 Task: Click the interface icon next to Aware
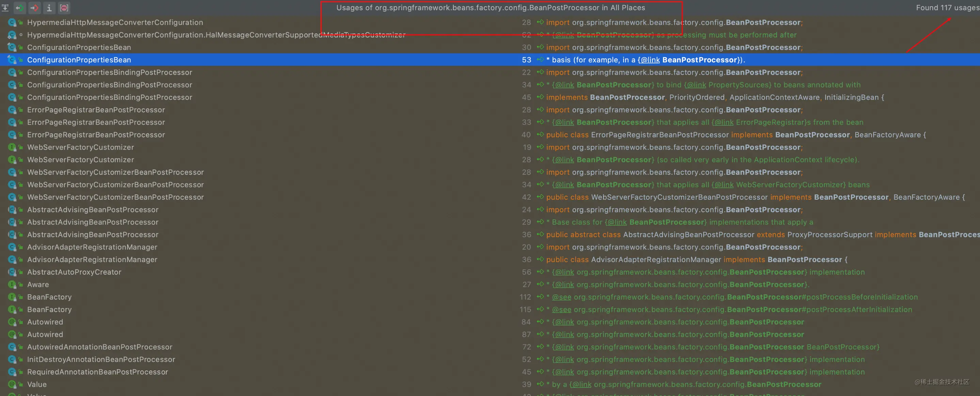click(x=12, y=285)
